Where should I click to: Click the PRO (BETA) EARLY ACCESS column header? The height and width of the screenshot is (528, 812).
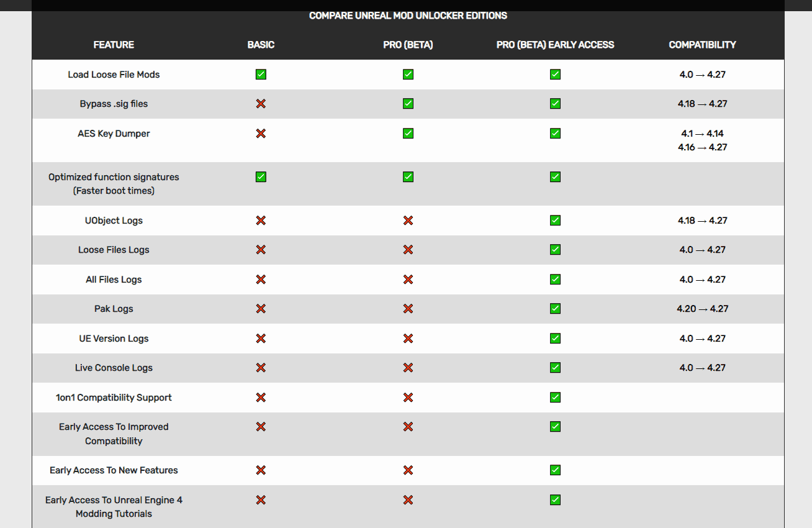coord(555,45)
